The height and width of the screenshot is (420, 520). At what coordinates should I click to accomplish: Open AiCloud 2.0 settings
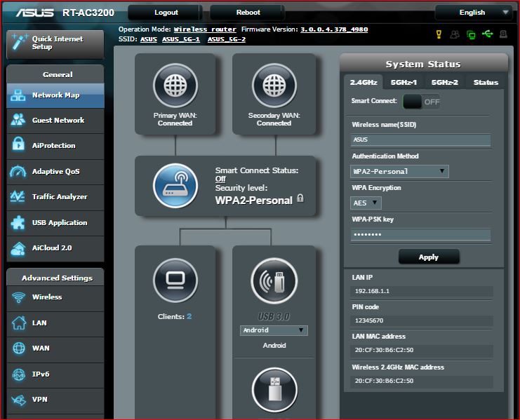[x=55, y=248]
